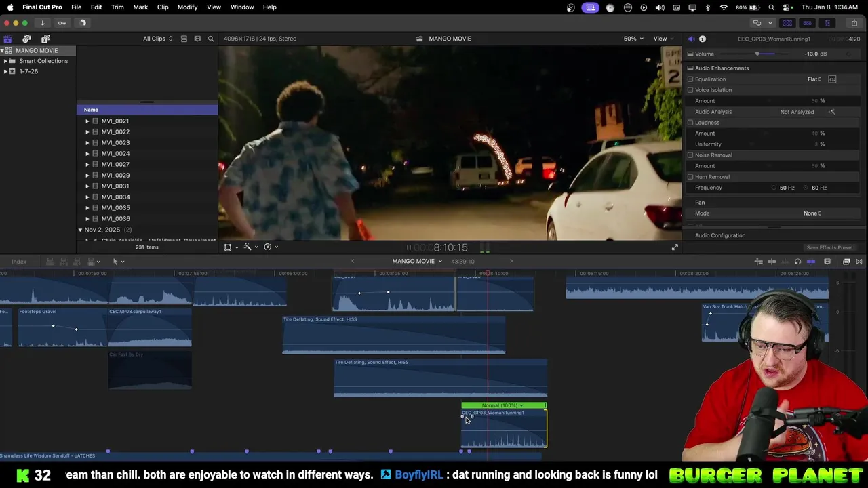Toggle timeline visibility button in toolbar

pyautogui.click(x=807, y=23)
